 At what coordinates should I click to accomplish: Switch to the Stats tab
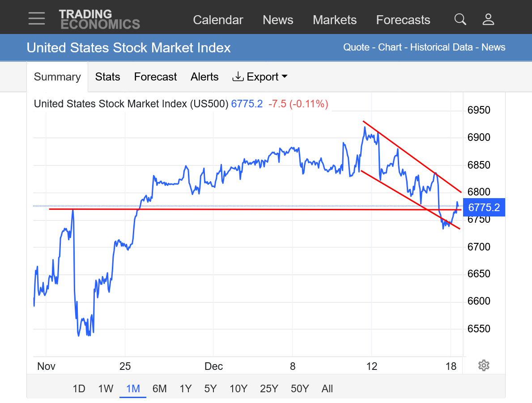point(107,77)
